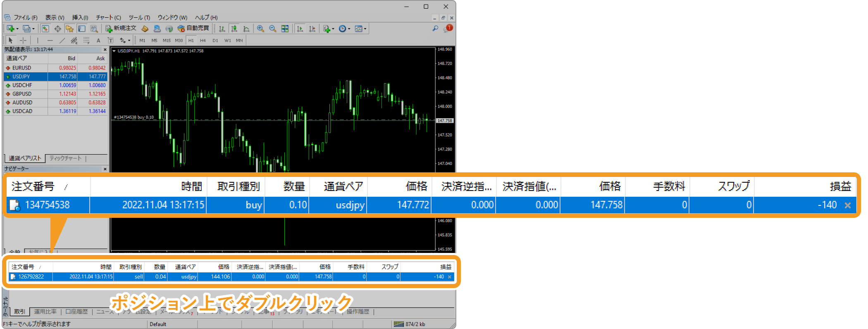
Task: Select the M15 timeframe
Action: click(x=167, y=41)
